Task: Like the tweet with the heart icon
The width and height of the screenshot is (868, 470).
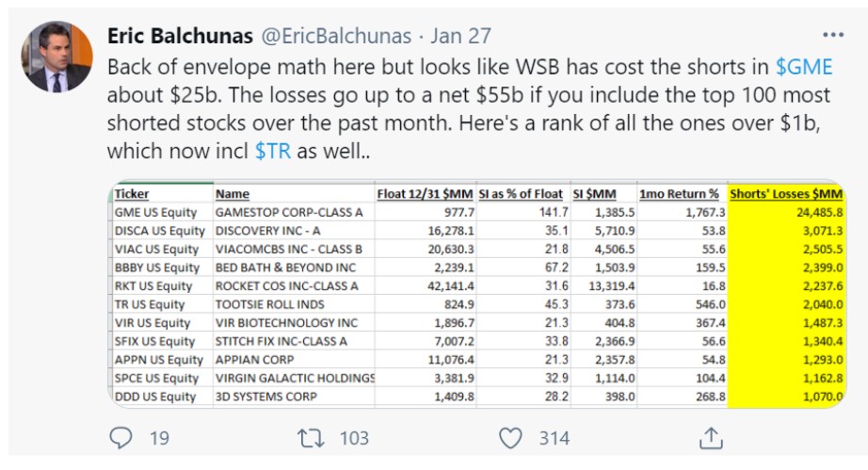Action: point(510,438)
